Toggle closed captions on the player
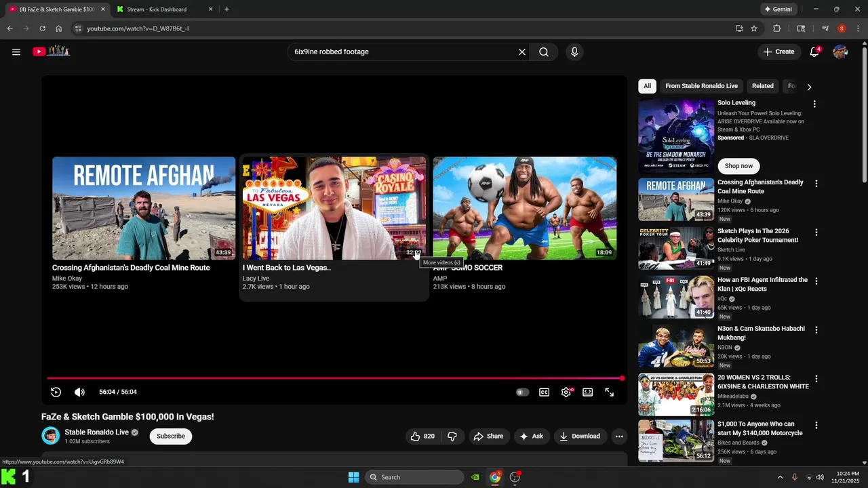Viewport: 868px width, 488px height. click(x=544, y=392)
